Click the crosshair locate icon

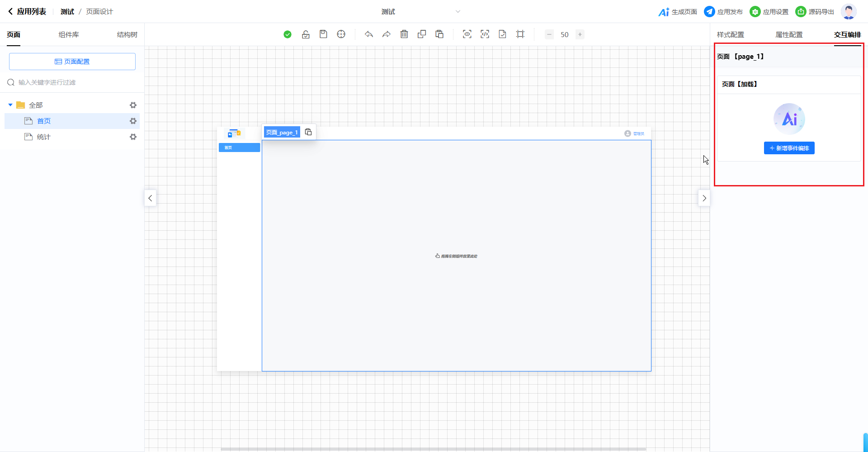click(x=341, y=34)
